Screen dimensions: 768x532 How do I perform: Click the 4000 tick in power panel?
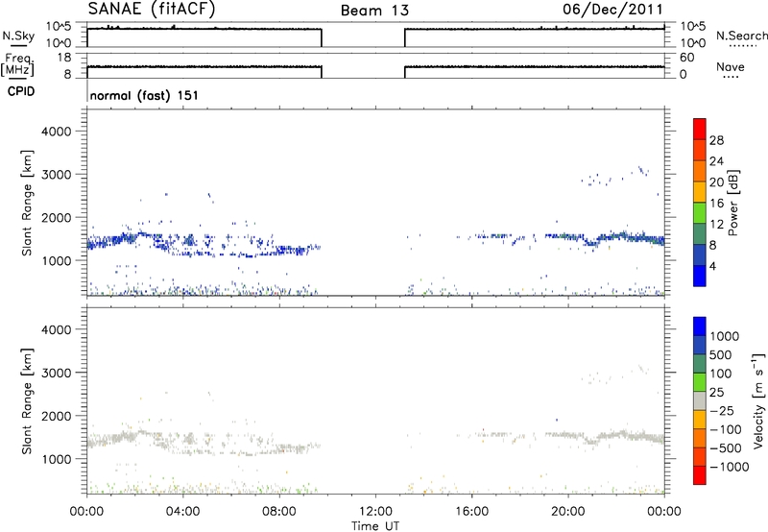(x=56, y=132)
